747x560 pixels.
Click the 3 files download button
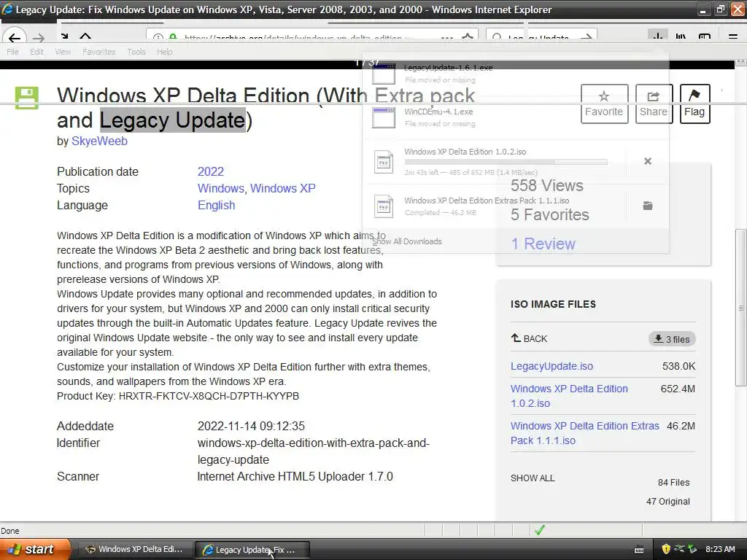click(x=672, y=339)
